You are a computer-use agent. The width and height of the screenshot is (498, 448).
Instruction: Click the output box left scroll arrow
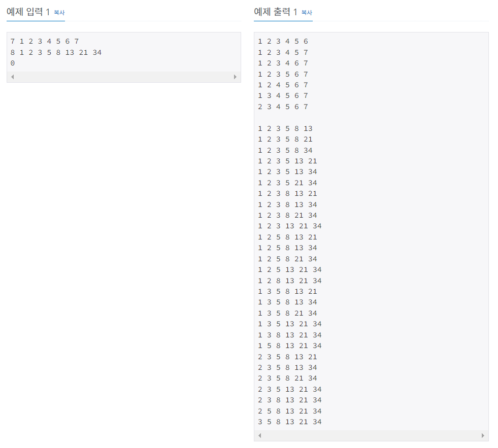click(x=260, y=436)
